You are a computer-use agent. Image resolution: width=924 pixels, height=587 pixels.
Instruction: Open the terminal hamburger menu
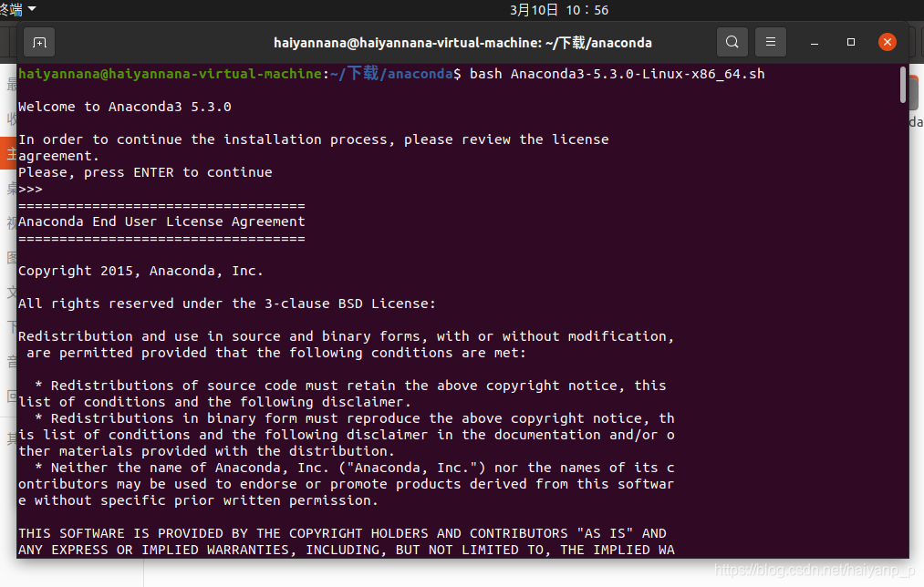(x=770, y=43)
